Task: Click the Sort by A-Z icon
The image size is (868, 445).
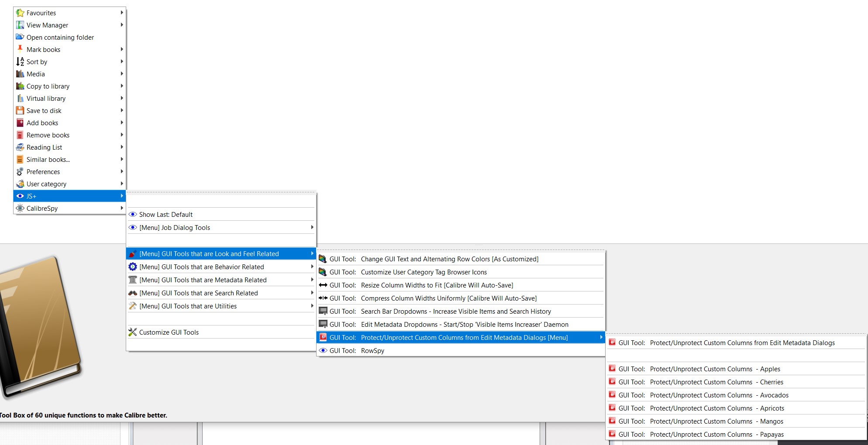Action: [x=20, y=62]
